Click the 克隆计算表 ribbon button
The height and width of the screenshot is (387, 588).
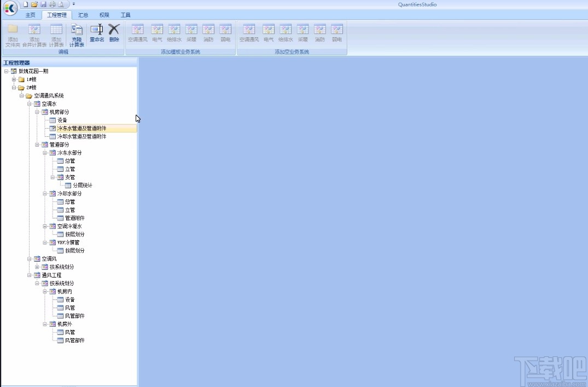(77, 35)
